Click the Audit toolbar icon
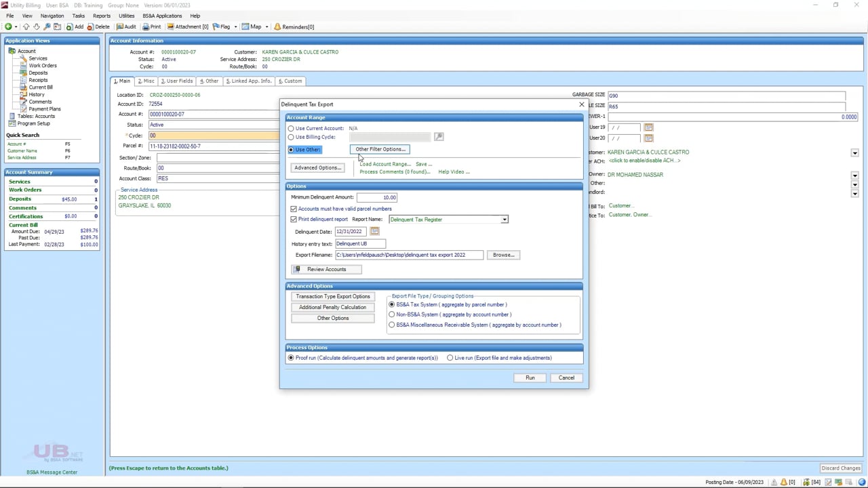This screenshot has width=868, height=488. pyautogui.click(x=126, y=27)
